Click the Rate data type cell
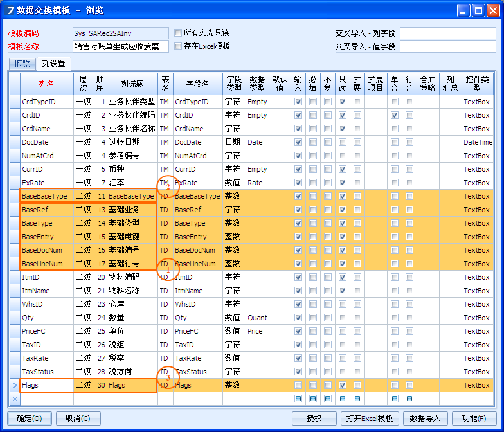The height and width of the screenshot is (432, 504). (x=257, y=183)
